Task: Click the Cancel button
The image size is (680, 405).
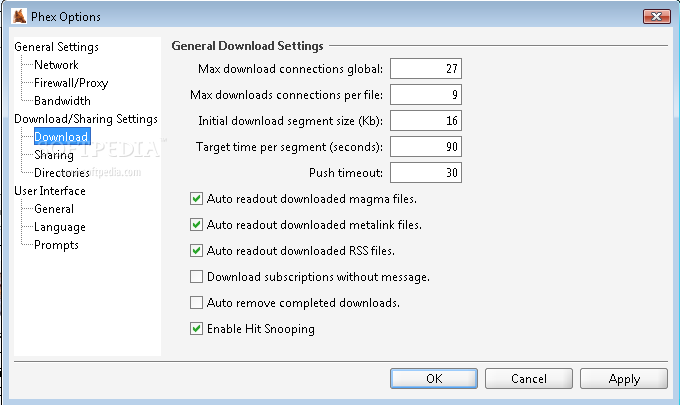Action: (x=529, y=379)
